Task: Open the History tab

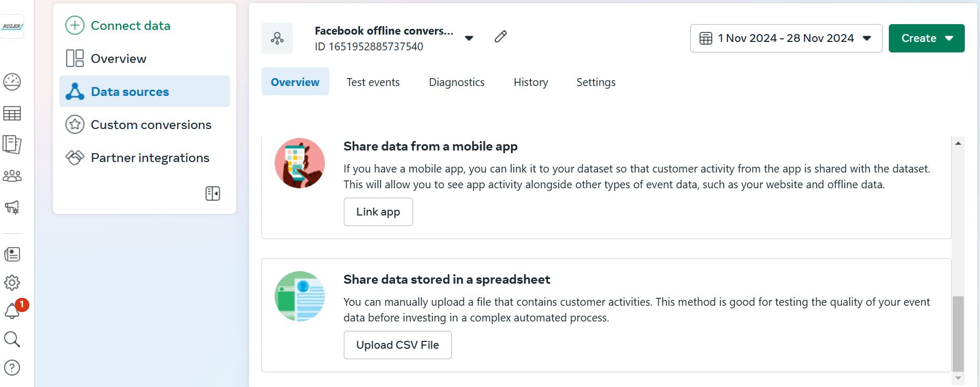Action: [530, 82]
